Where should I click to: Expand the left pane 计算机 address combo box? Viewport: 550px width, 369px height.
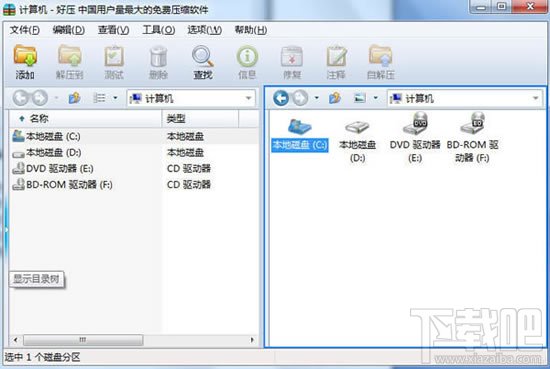(249, 99)
